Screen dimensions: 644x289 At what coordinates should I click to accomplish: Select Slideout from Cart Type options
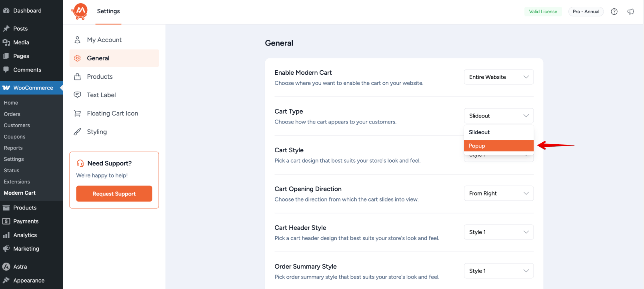click(499, 132)
